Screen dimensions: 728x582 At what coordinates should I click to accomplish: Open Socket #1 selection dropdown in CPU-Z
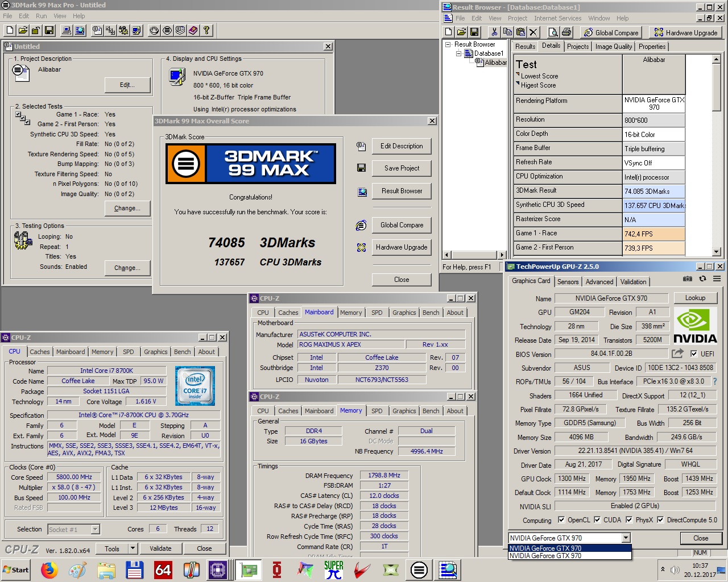coord(95,529)
